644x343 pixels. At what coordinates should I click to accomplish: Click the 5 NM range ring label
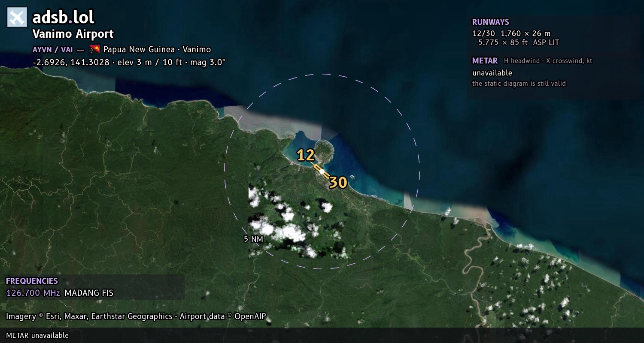coord(253,239)
